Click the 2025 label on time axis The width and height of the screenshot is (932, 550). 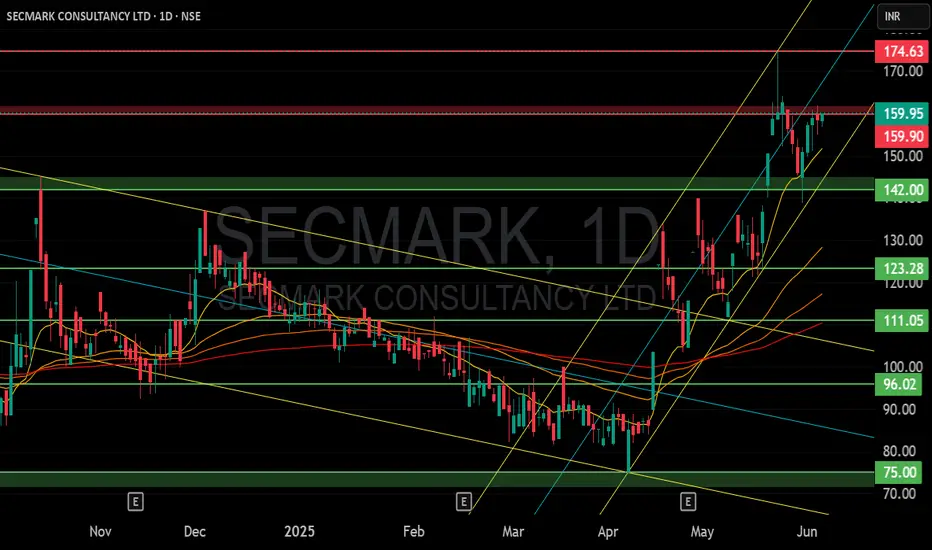[299, 532]
